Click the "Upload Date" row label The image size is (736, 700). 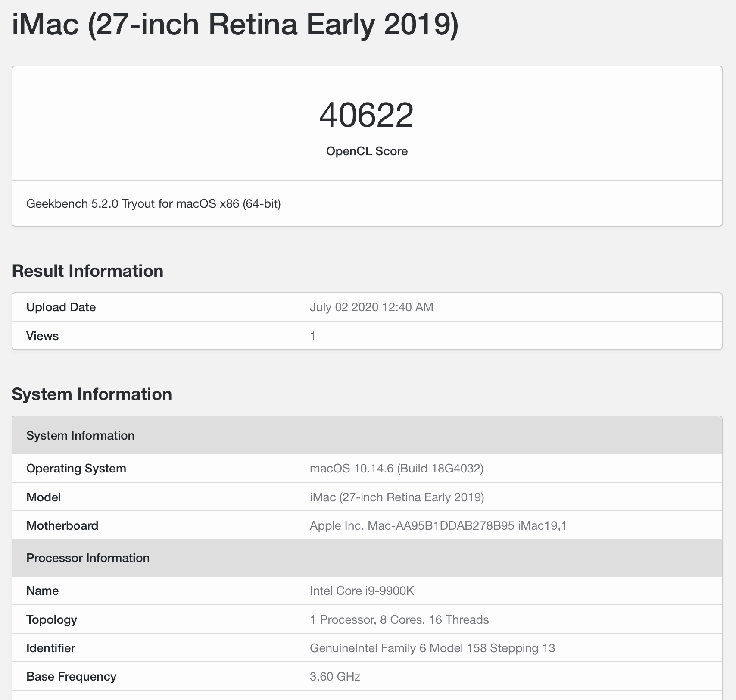coord(61,307)
